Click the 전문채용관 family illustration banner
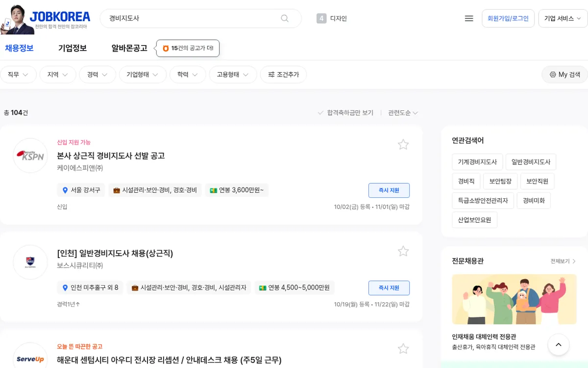 point(514,299)
